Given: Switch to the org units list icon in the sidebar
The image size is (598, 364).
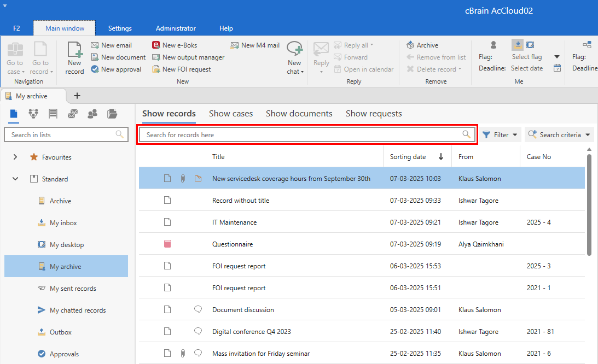Looking at the screenshot, I should point(33,114).
